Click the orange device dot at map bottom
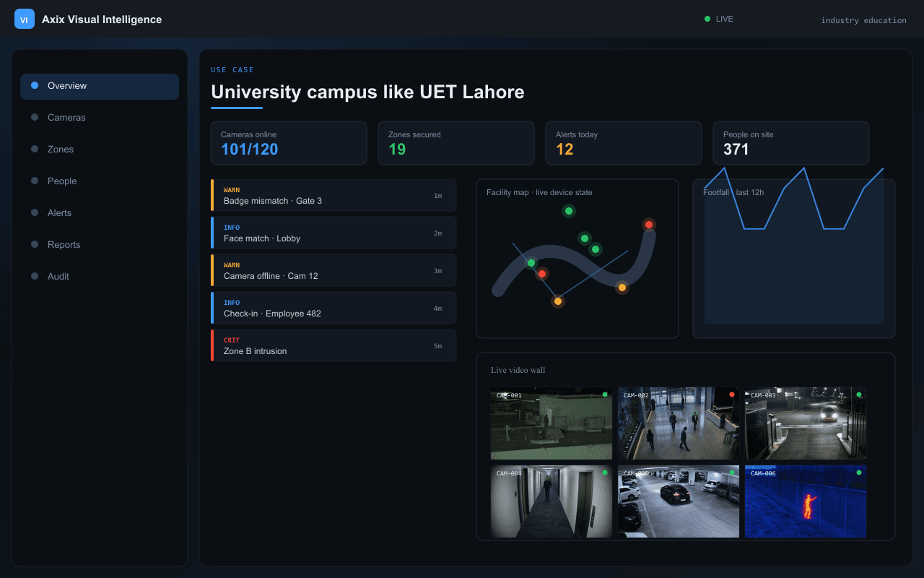 (x=557, y=301)
